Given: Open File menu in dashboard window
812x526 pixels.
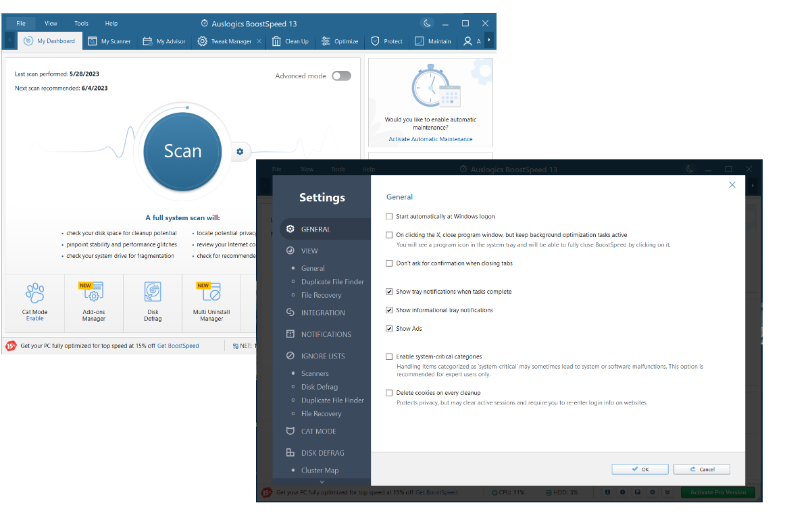Looking at the screenshot, I should [21, 23].
